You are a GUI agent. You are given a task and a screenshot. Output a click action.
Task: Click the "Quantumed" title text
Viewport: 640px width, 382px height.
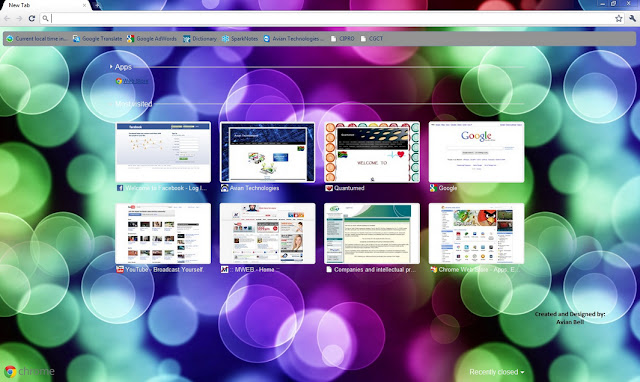click(349, 188)
